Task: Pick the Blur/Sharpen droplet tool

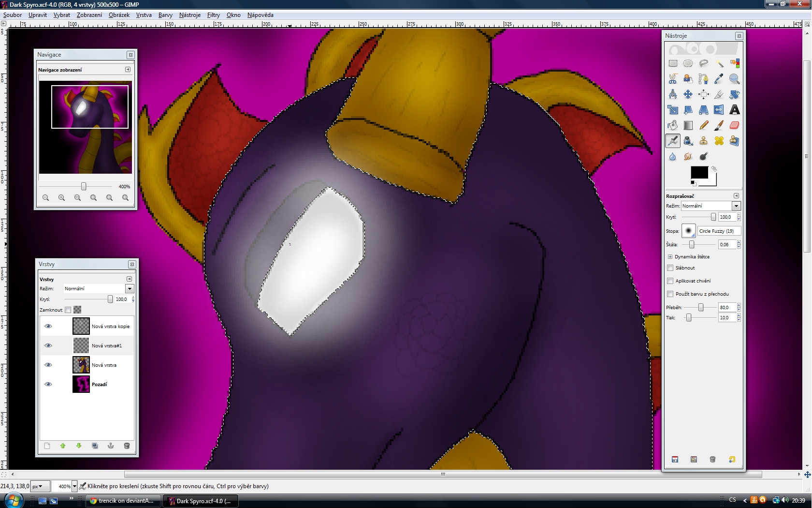Action: [x=673, y=156]
